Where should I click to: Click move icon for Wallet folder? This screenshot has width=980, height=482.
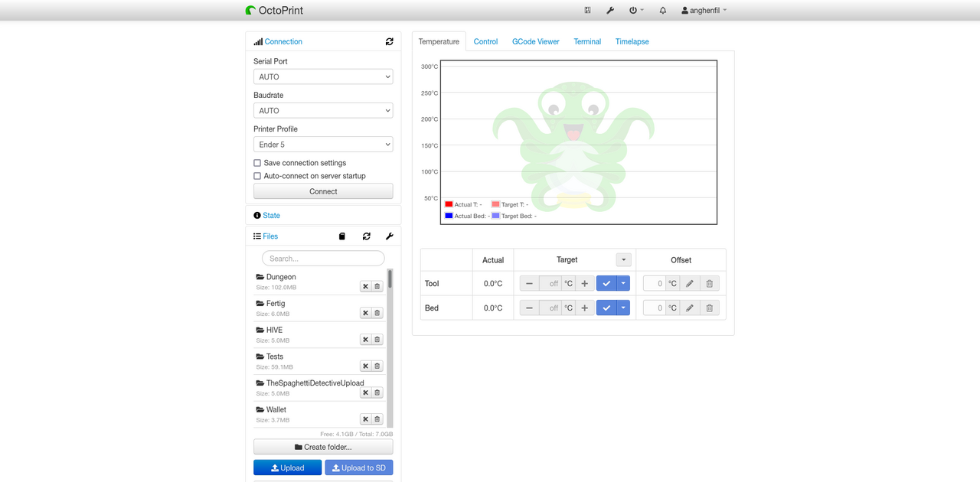[365, 419]
